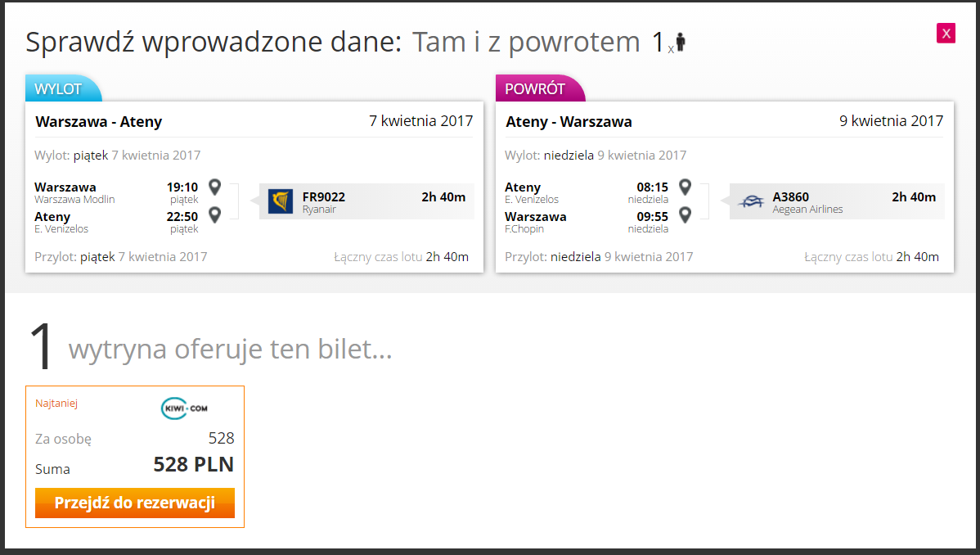980x555 pixels.
Task: Click Wylot: piątek 7 kwietnia 2017 line
Action: (x=118, y=156)
